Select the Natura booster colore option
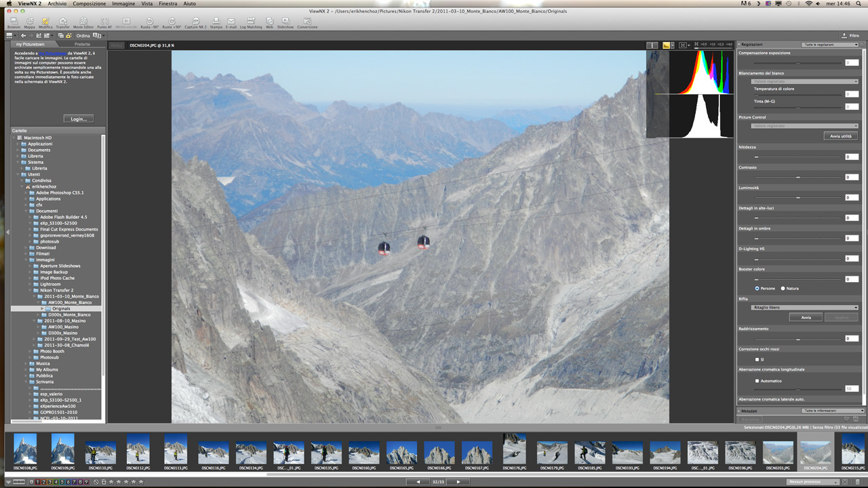 [783, 288]
